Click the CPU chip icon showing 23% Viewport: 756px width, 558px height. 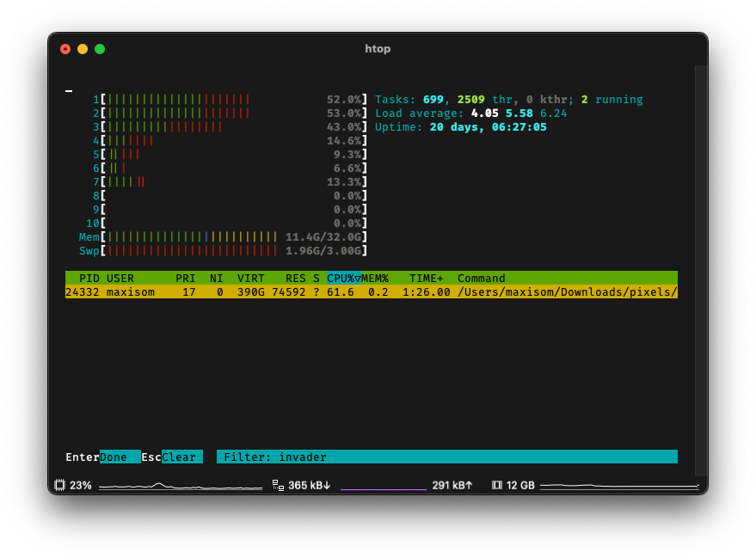coord(59,485)
